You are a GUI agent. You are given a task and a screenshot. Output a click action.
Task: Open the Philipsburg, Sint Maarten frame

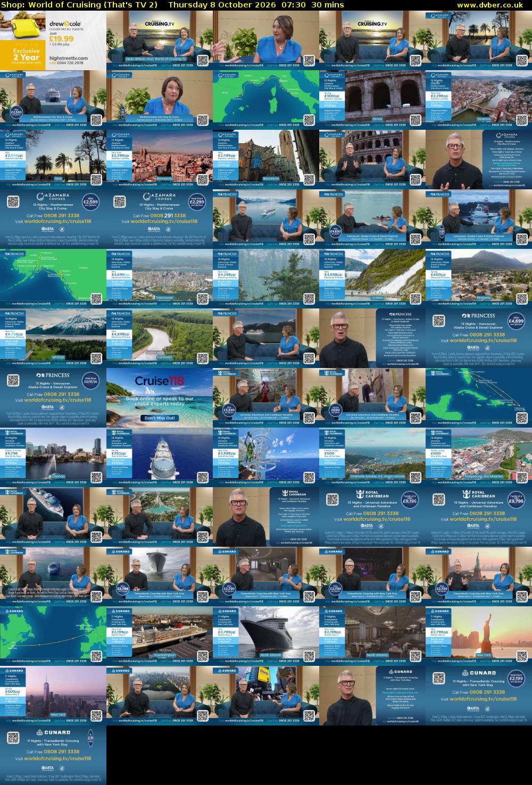479,457
